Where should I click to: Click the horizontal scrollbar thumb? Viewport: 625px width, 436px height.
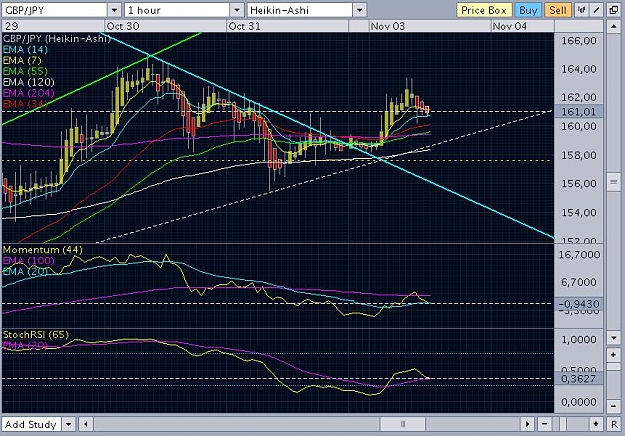403,424
